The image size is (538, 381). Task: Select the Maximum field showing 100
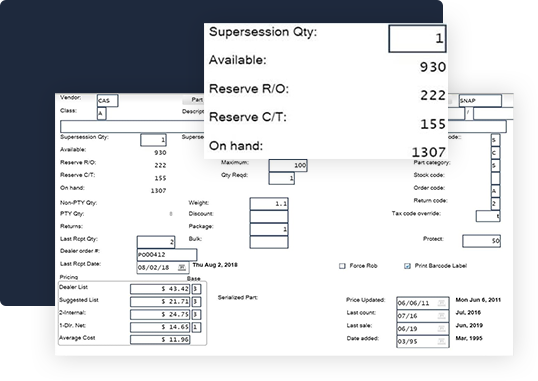point(288,165)
